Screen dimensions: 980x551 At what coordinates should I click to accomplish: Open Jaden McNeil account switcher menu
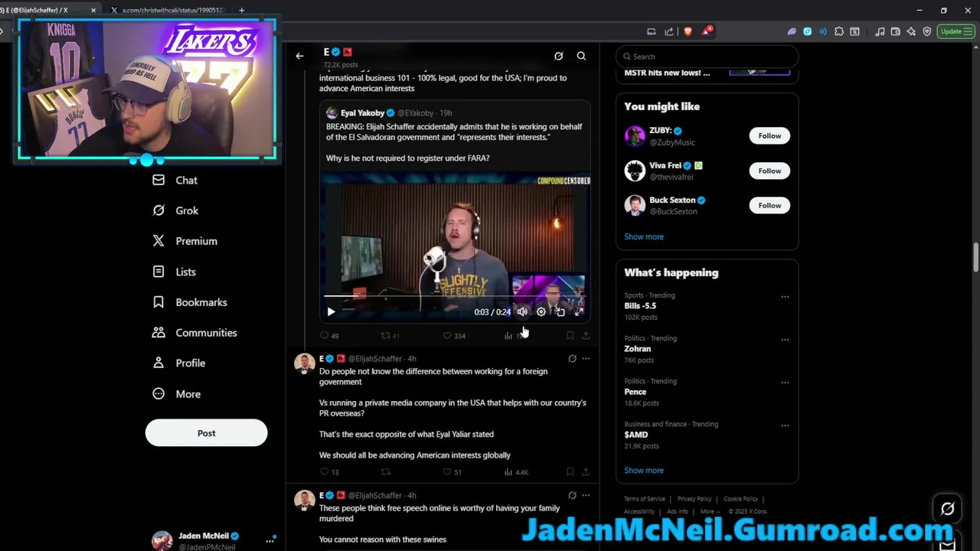pyautogui.click(x=269, y=540)
